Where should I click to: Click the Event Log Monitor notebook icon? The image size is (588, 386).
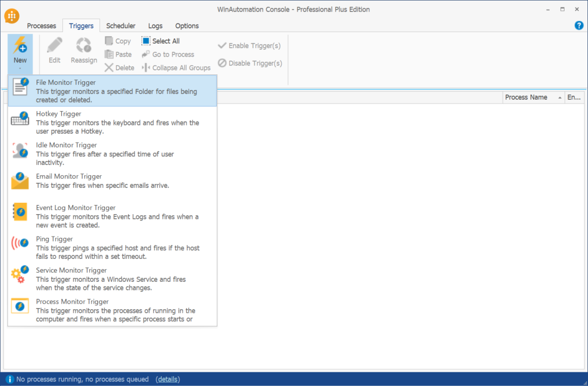click(20, 212)
